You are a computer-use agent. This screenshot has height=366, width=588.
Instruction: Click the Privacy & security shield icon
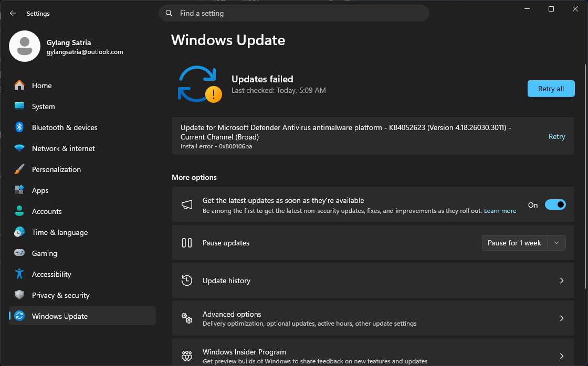pyautogui.click(x=19, y=295)
